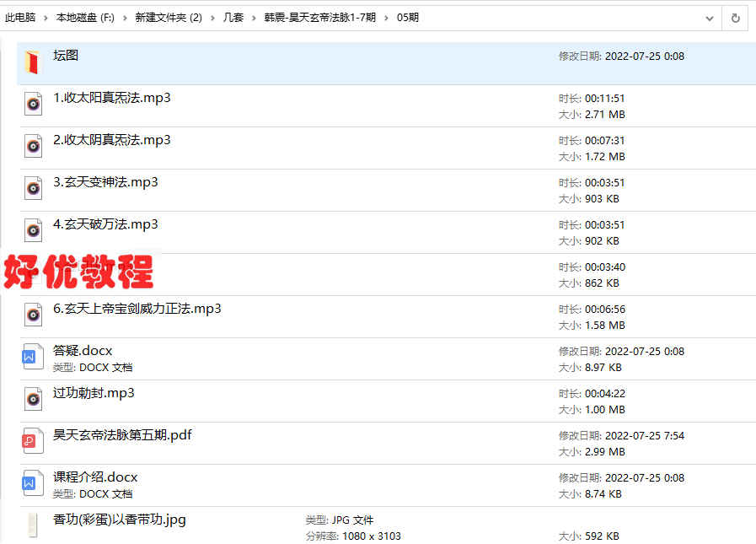This screenshot has width=756, height=544.
Task: Open the 坛图 folder icon
Action: 32,63
